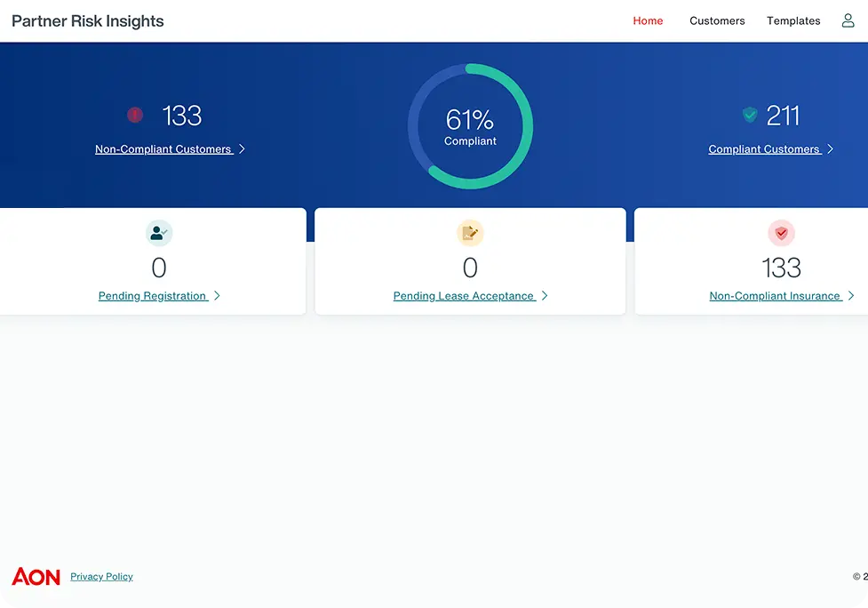The width and height of the screenshot is (868, 608).
Task: Click the 61% Compliant progress ring
Action: pos(470,126)
